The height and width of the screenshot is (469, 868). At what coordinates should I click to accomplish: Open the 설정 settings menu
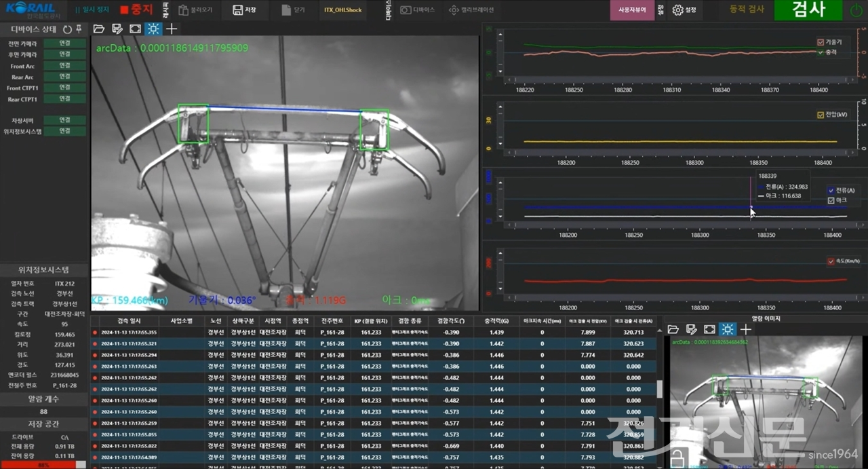pyautogui.click(x=684, y=10)
